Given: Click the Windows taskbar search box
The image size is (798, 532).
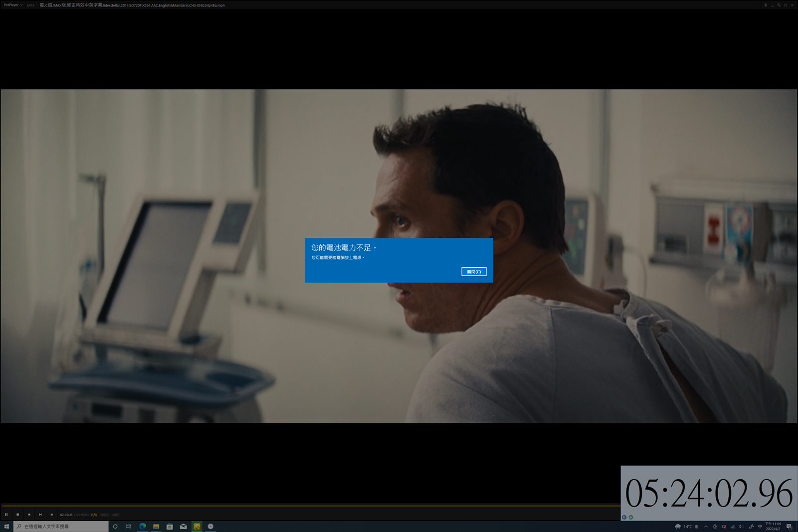Looking at the screenshot, I should point(61,527).
